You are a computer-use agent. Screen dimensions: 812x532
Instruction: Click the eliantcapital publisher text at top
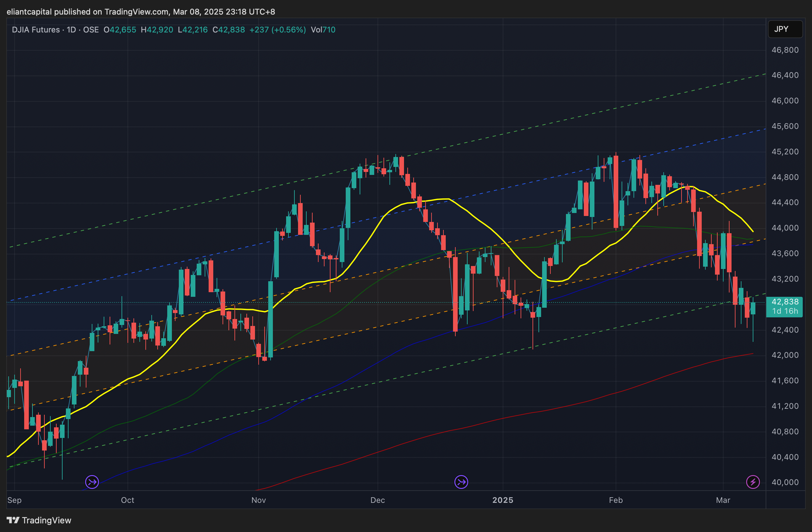29,12
